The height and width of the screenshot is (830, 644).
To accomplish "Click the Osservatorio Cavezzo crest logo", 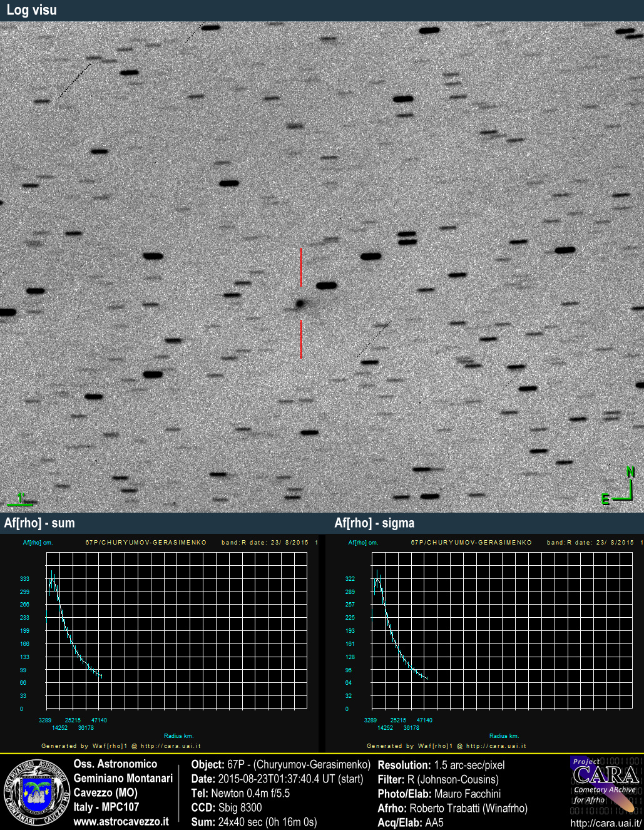I will [x=36, y=792].
